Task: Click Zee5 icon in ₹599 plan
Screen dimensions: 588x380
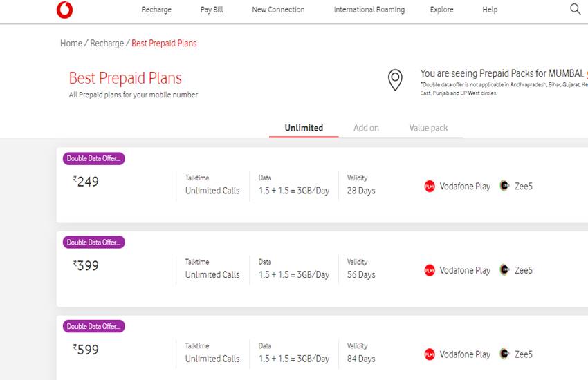Action: tap(505, 354)
